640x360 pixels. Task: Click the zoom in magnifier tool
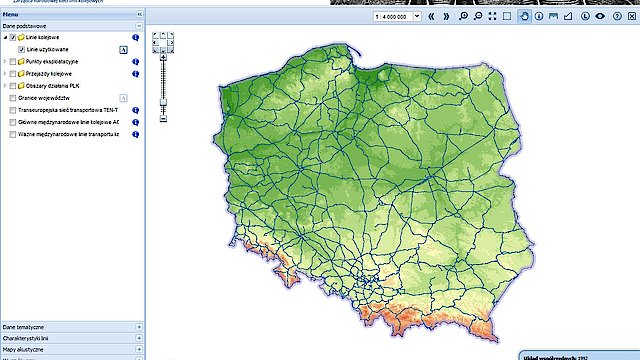point(463,16)
